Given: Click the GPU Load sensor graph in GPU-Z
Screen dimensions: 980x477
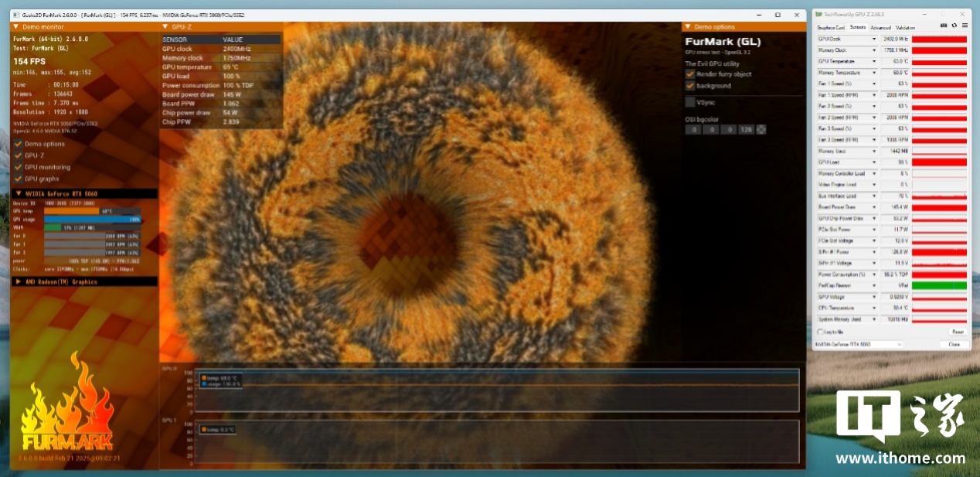Looking at the screenshot, I should click(x=939, y=162).
